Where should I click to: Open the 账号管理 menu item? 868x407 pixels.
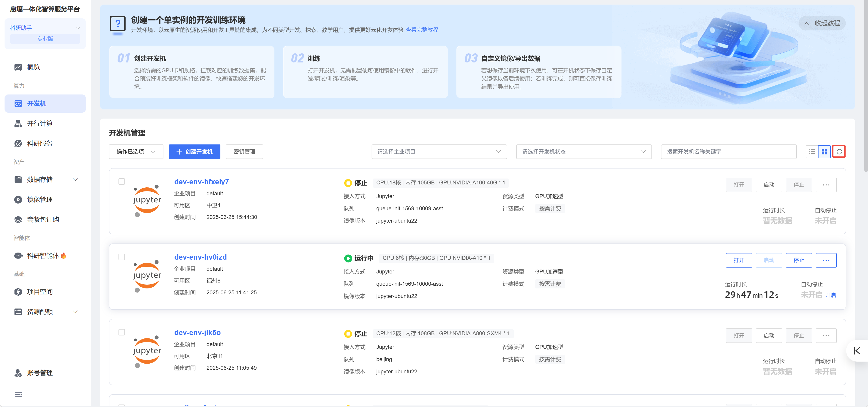pyautogui.click(x=45, y=373)
